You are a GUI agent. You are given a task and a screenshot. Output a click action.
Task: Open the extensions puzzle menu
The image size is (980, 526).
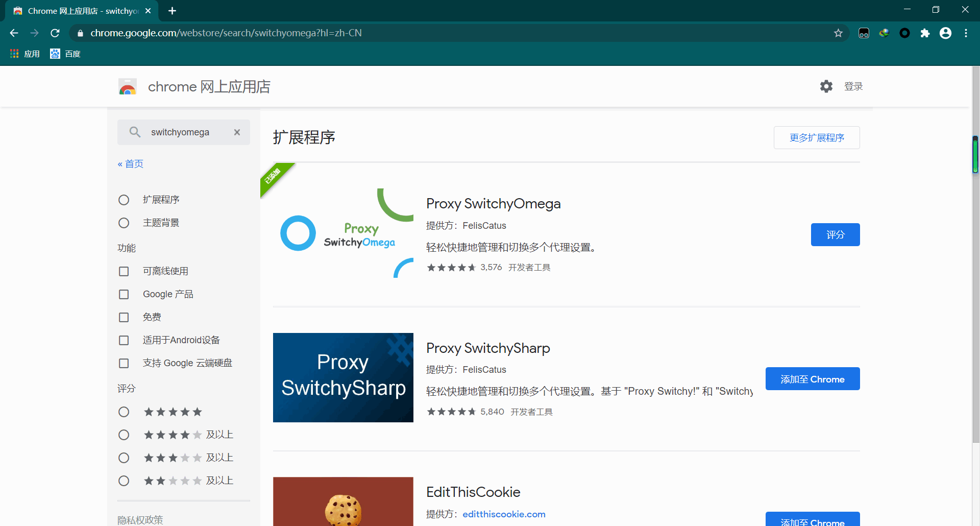tap(925, 33)
